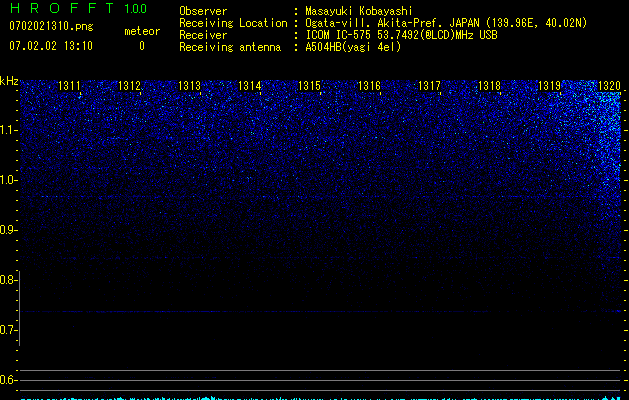
Task: Click the 1.1 kHz frequency axis label
Action: coord(8,130)
